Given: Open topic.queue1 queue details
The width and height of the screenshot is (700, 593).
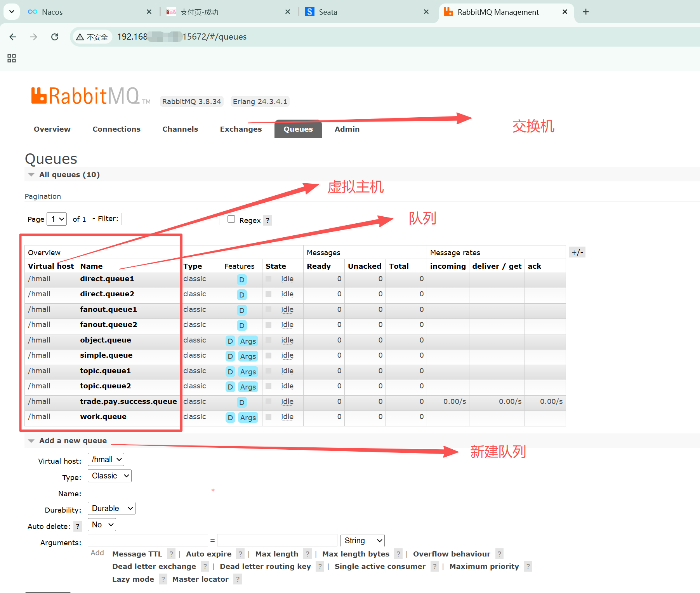Looking at the screenshot, I should [105, 371].
